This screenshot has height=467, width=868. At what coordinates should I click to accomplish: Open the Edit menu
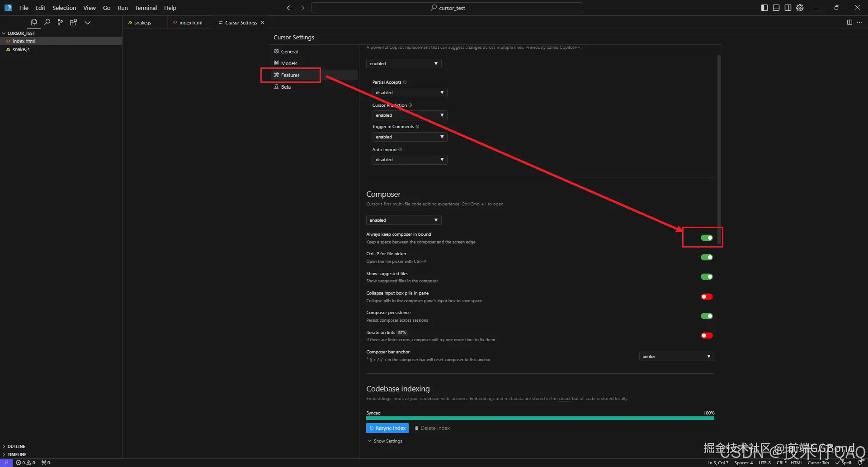point(40,8)
